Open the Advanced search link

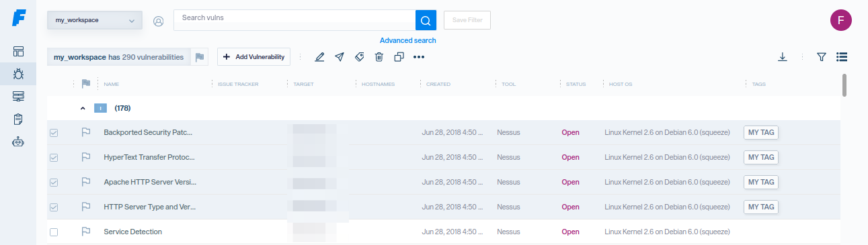click(408, 40)
